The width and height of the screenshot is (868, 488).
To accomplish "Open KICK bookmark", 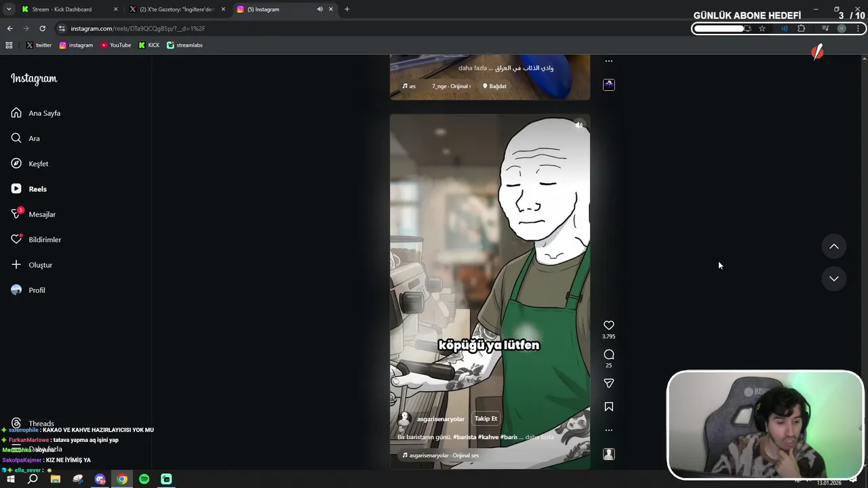I will click(149, 45).
